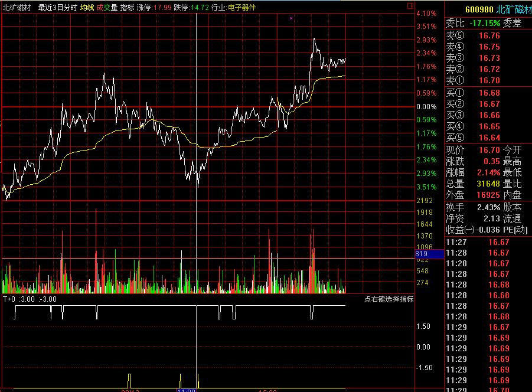Screen dimensions: 532x392
Task: Click the 换手 value 2.43%
Action: [488, 207]
